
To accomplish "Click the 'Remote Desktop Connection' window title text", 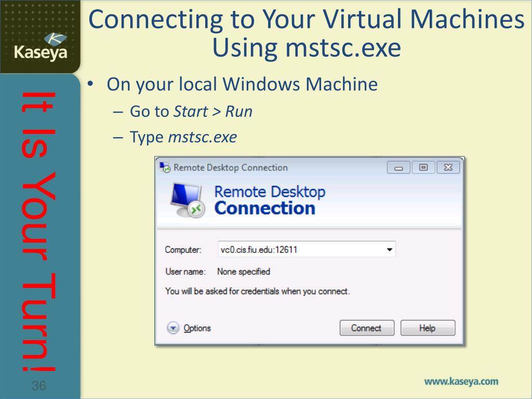I will coord(230,168).
